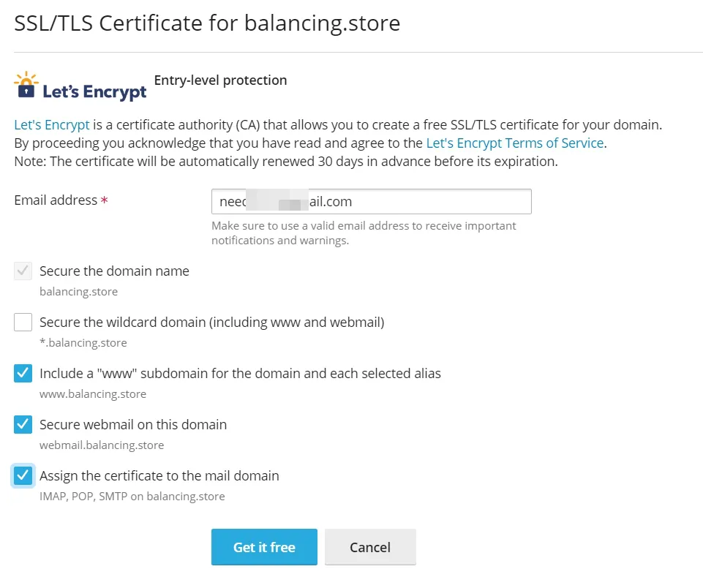
Task: Enable Secure the wildcard domain checkbox
Action: coord(23,322)
